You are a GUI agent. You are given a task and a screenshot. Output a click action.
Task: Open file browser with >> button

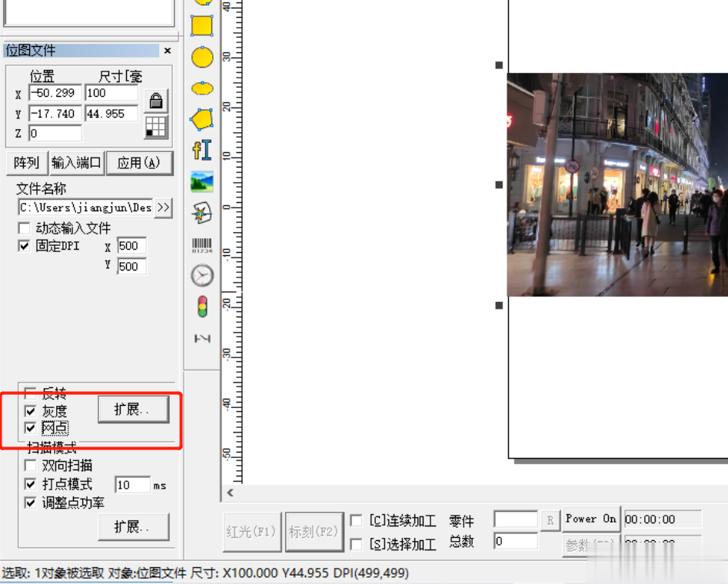[x=164, y=207]
